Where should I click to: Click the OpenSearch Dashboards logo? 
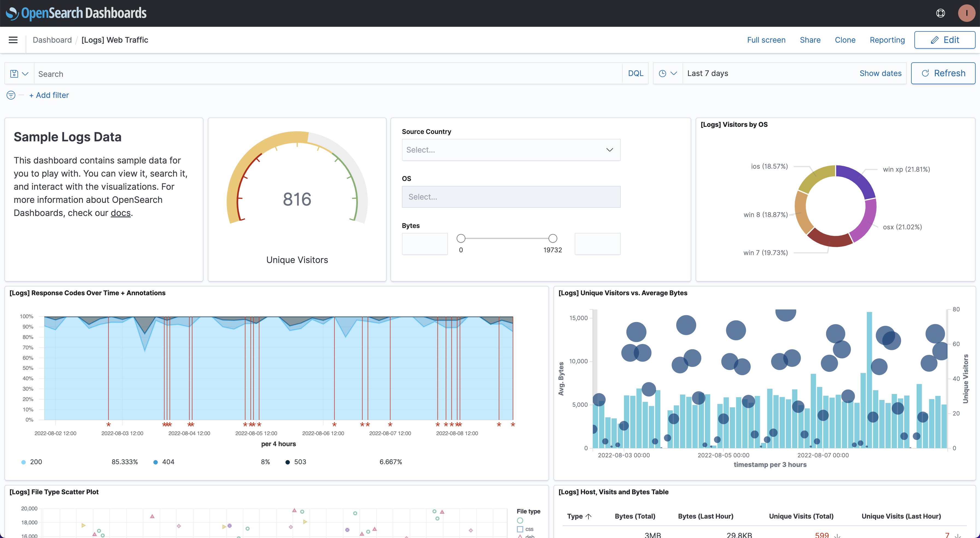[76, 13]
